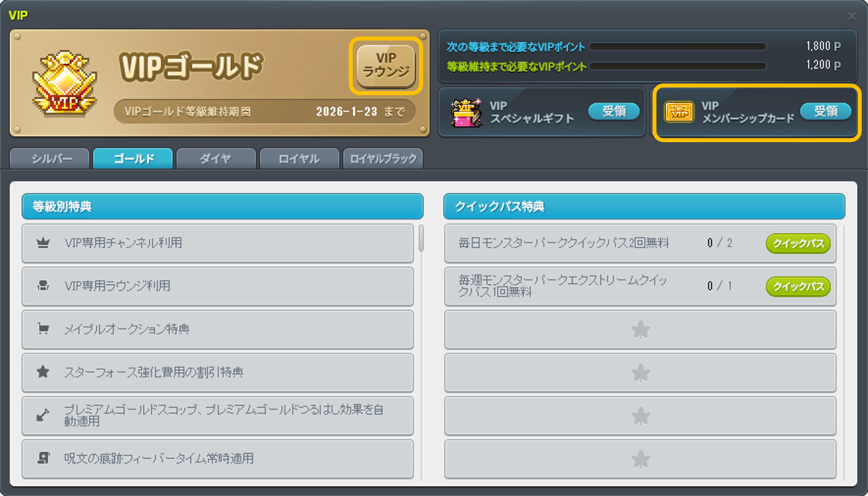Click the cart icon for メイプルオークション特典
This screenshot has height=496, width=868.
pyautogui.click(x=43, y=329)
